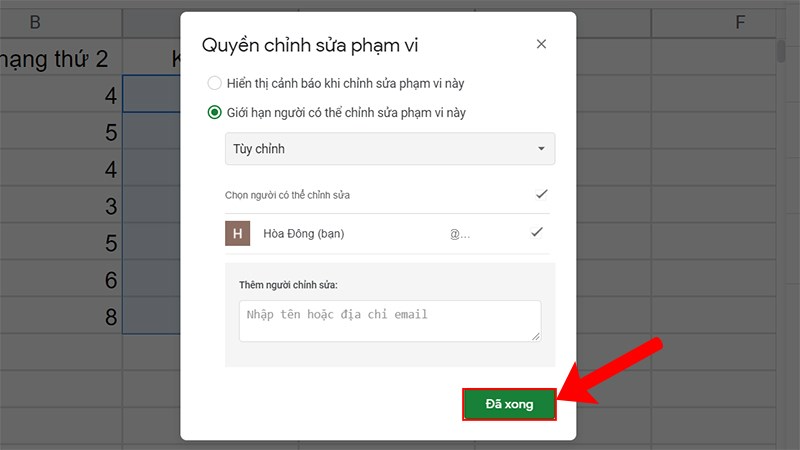
Task: Click the truncated @... email text
Action: pos(460,234)
